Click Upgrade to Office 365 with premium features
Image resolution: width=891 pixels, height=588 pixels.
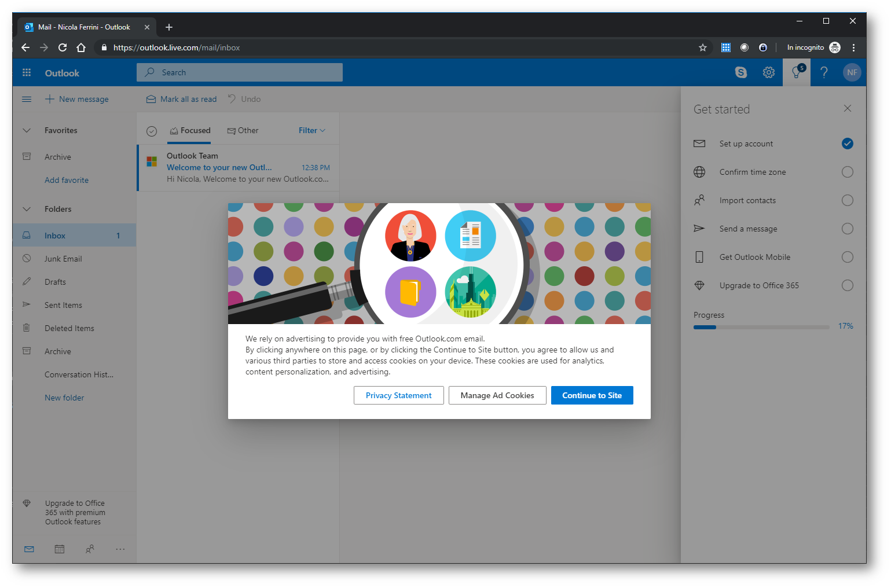tap(75, 513)
